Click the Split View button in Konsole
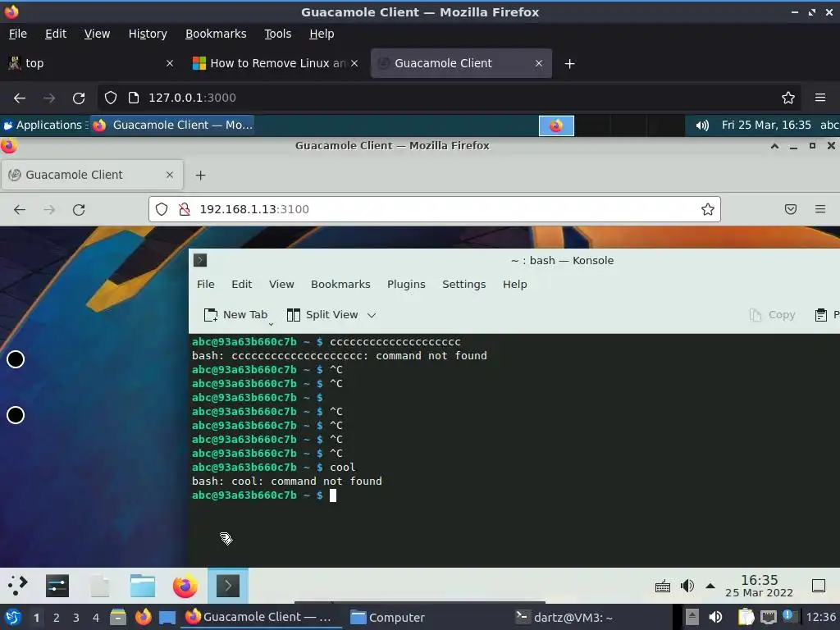Screen dimensions: 840x630 click(x=322, y=315)
